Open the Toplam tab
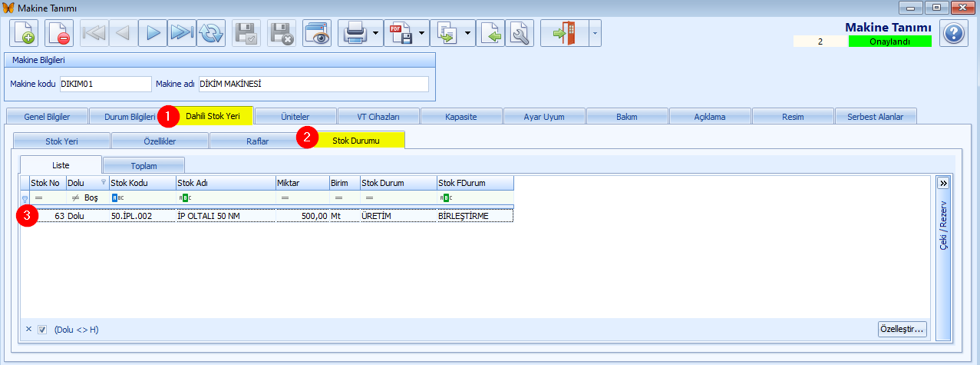 (x=144, y=165)
